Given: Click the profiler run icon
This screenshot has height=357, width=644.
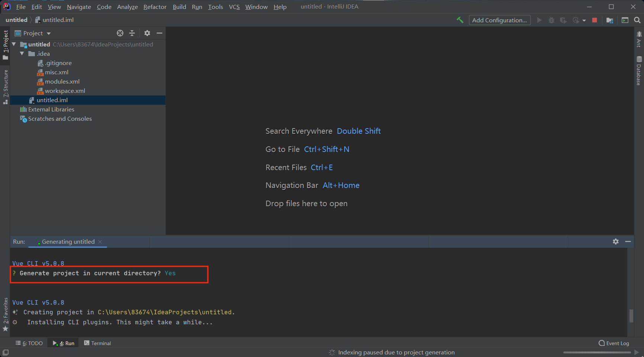Looking at the screenshot, I should 576,20.
